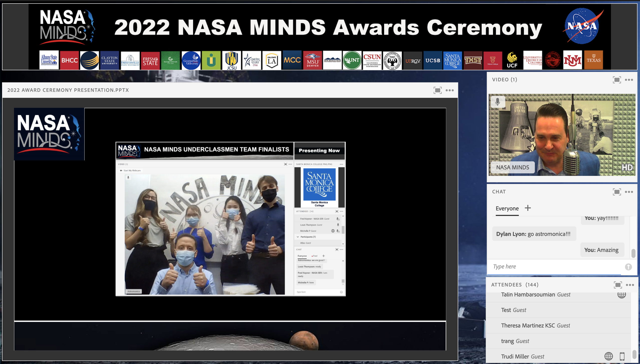640x364 pixels.
Task: Add new chat tab with plus icon
Action: click(528, 208)
